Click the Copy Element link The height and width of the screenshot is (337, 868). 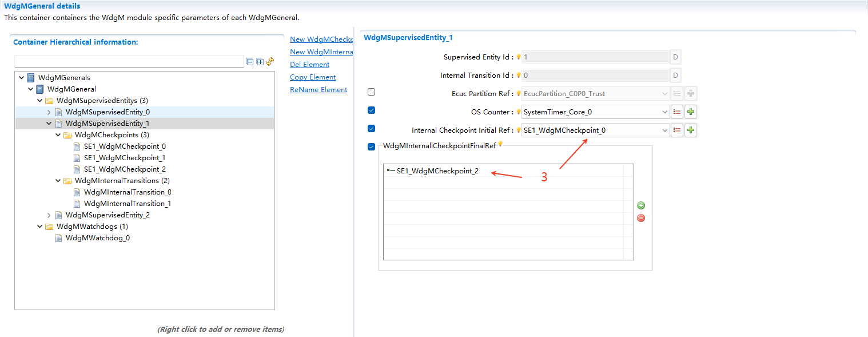click(x=313, y=77)
